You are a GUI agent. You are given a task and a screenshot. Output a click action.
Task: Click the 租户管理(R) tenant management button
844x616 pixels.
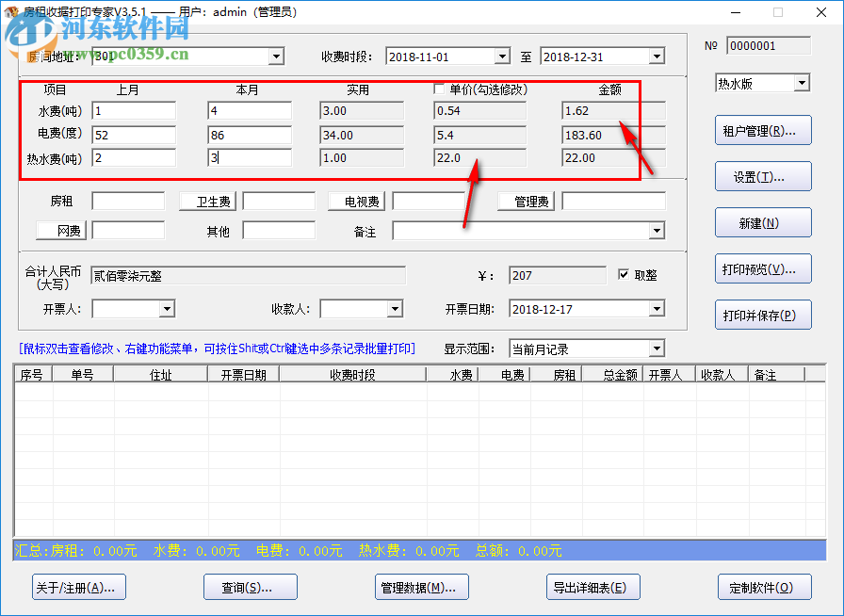click(763, 130)
